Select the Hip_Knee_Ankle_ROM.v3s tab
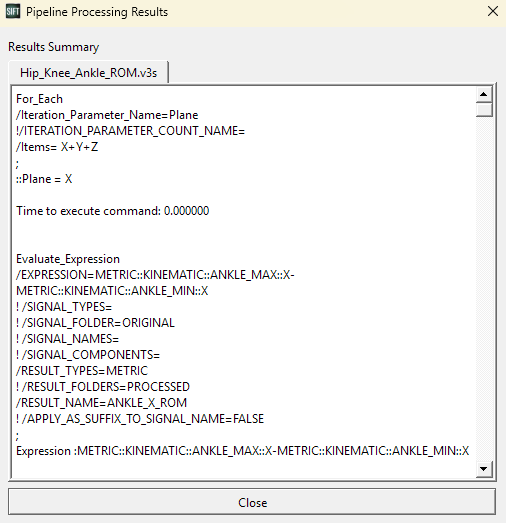The height and width of the screenshot is (523, 506). pyautogui.click(x=88, y=72)
